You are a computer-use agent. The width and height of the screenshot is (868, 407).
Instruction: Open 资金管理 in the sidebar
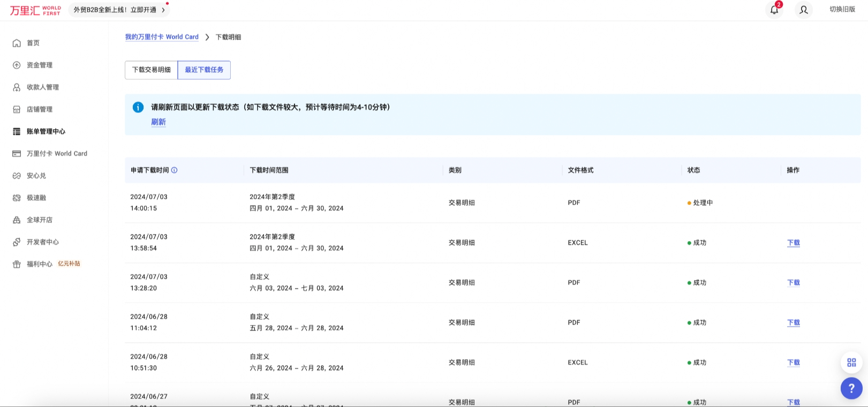click(40, 65)
